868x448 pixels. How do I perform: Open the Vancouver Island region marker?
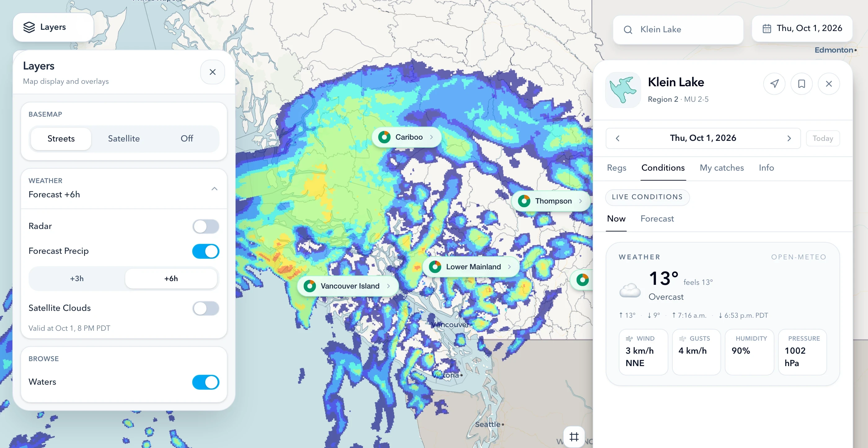click(348, 286)
